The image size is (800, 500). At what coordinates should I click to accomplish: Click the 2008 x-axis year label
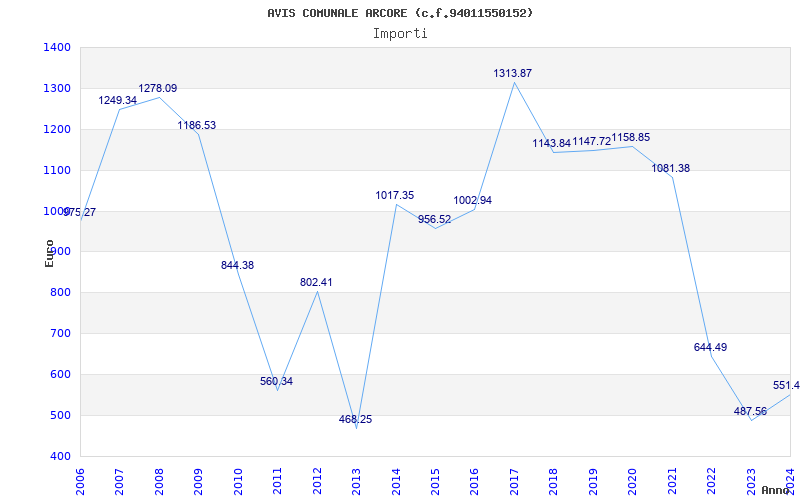coord(159,482)
